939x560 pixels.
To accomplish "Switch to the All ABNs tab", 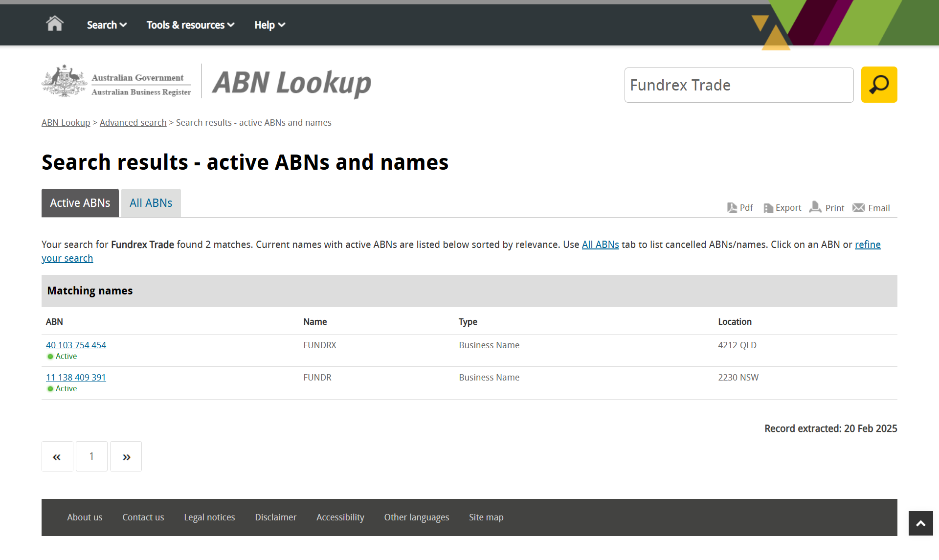I will tap(151, 203).
